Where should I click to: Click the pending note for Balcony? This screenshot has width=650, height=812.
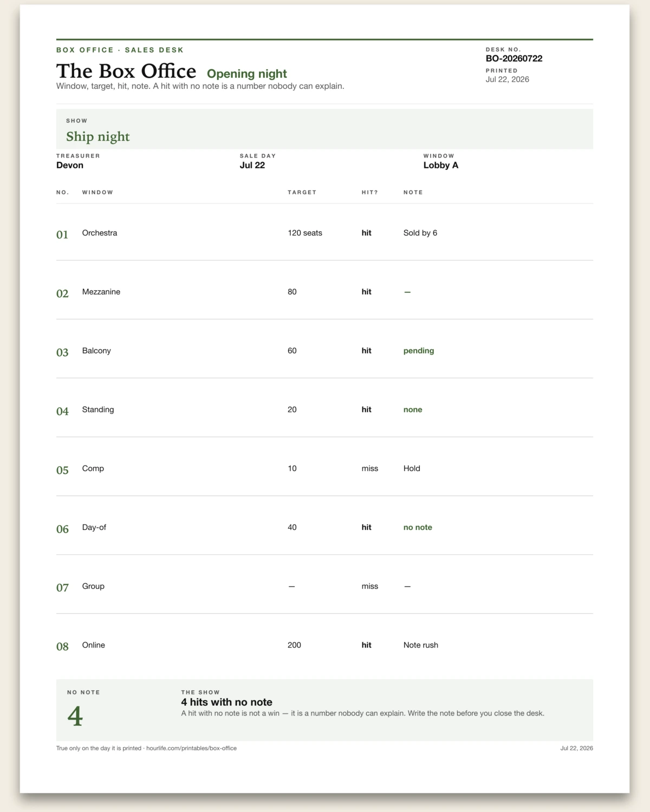tap(419, 351)
